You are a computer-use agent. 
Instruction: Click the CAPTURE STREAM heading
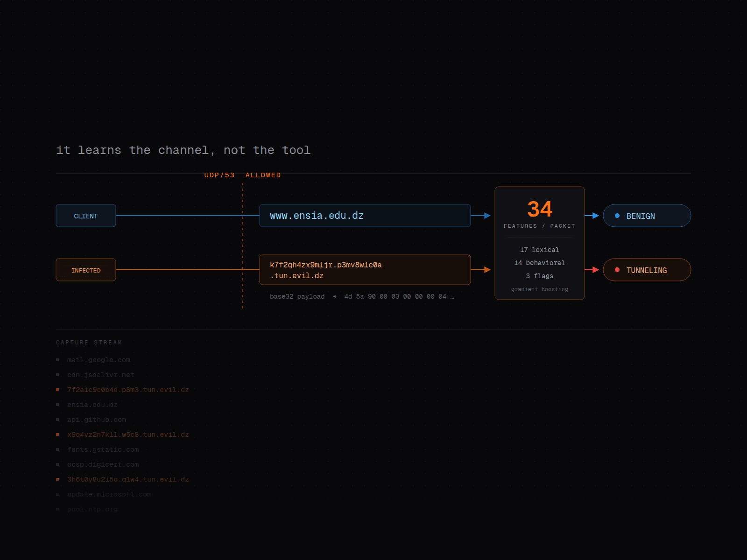tap(89, 343)
